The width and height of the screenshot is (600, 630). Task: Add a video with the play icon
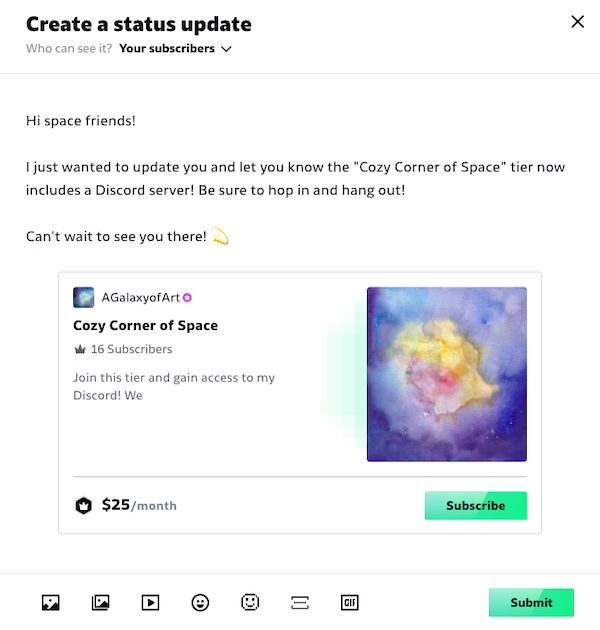150,602
